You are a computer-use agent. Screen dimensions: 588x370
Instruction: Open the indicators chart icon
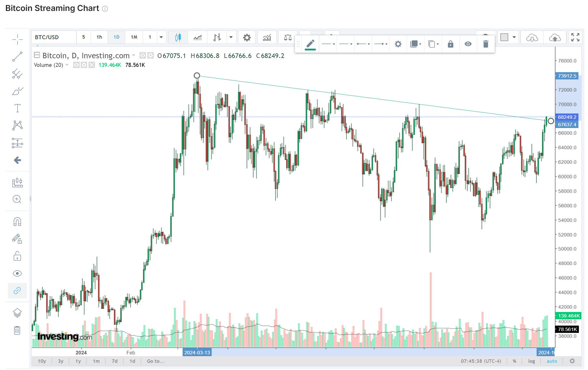coord(267,37)
